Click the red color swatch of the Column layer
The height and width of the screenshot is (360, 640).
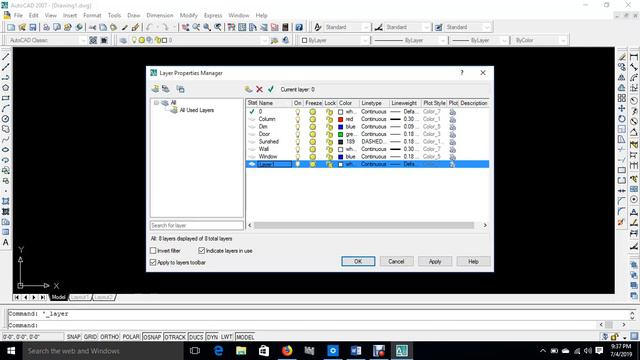340,119
